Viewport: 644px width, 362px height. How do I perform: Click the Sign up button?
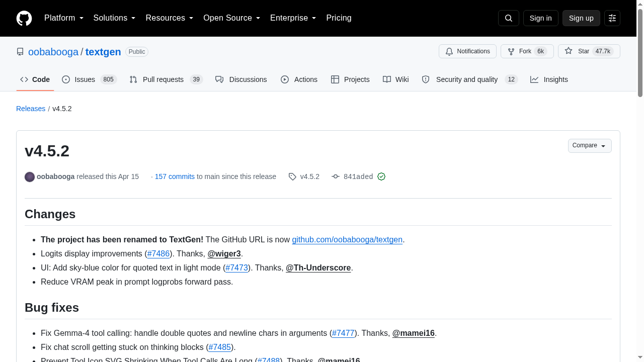click(581, 18)
